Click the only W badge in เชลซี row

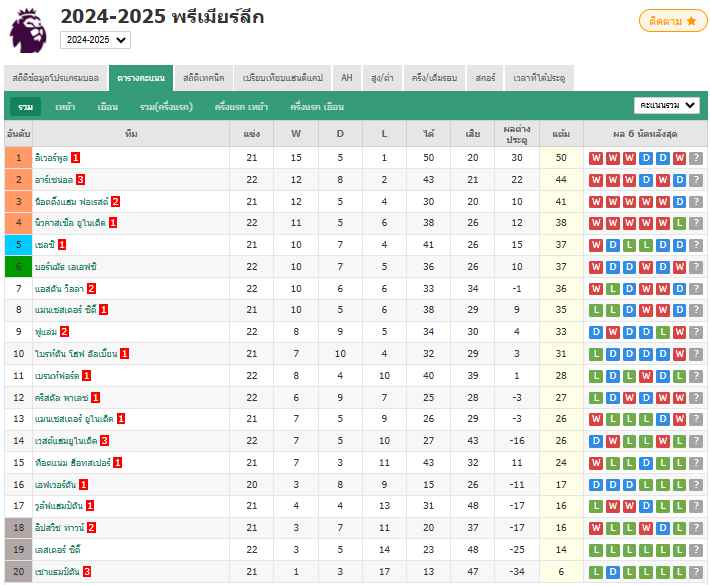(596, 245)
